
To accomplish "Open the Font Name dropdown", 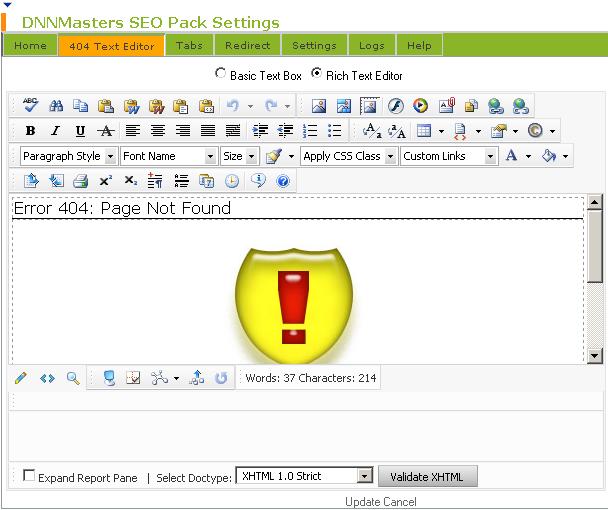I will 169,156.
